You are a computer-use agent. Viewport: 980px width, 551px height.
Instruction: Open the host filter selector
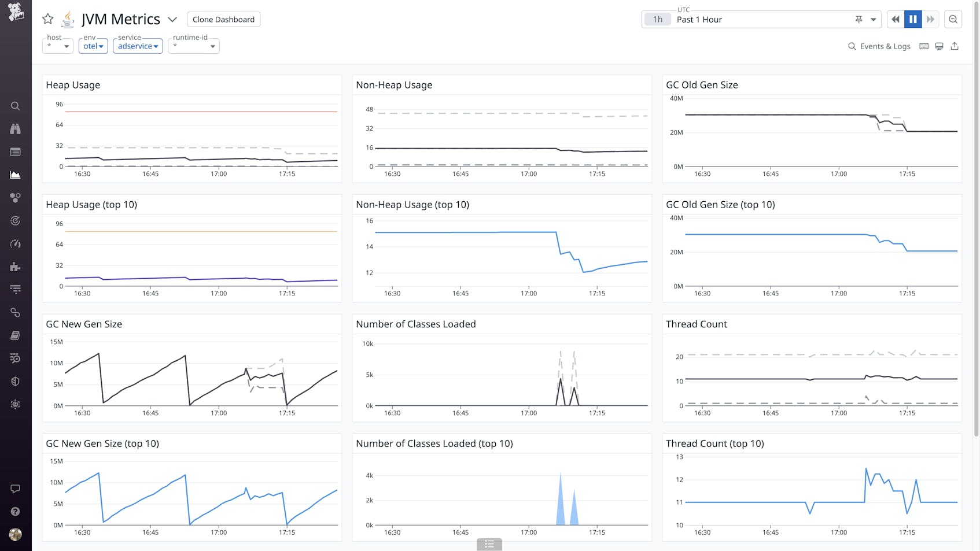click(57, 46)
